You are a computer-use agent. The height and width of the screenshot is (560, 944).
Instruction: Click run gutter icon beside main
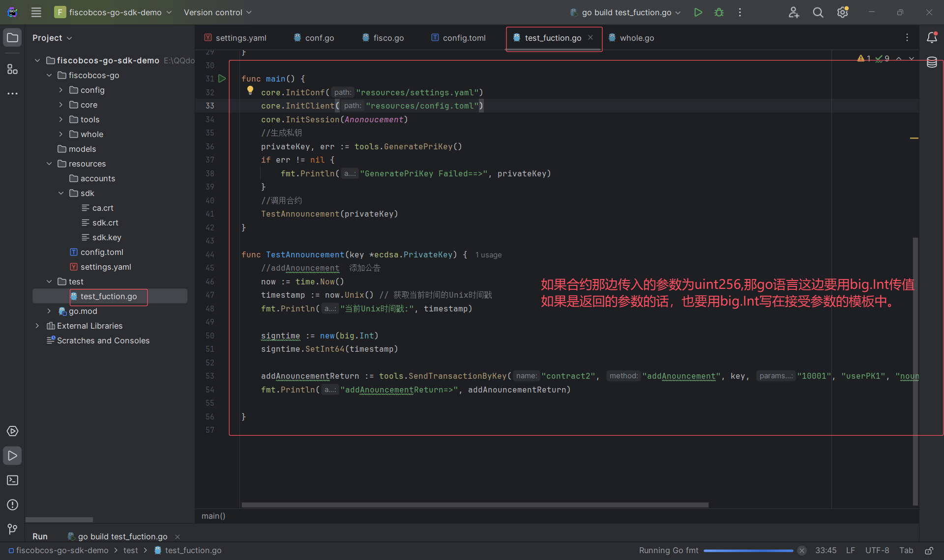pos(222,79)
